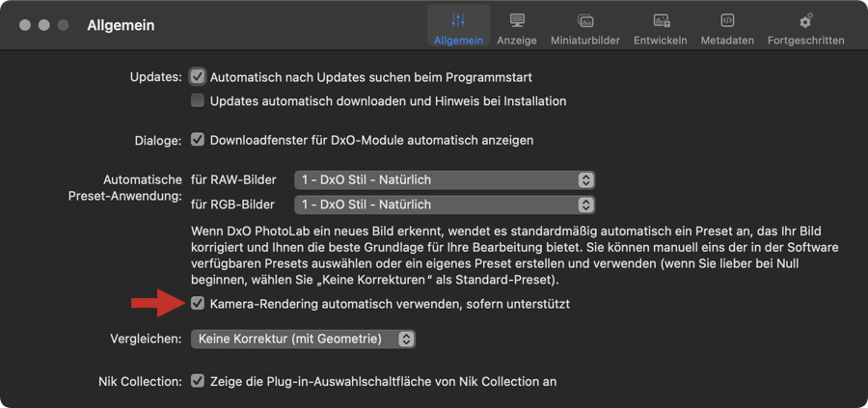Close the preferences window

(x=25, y=25)
